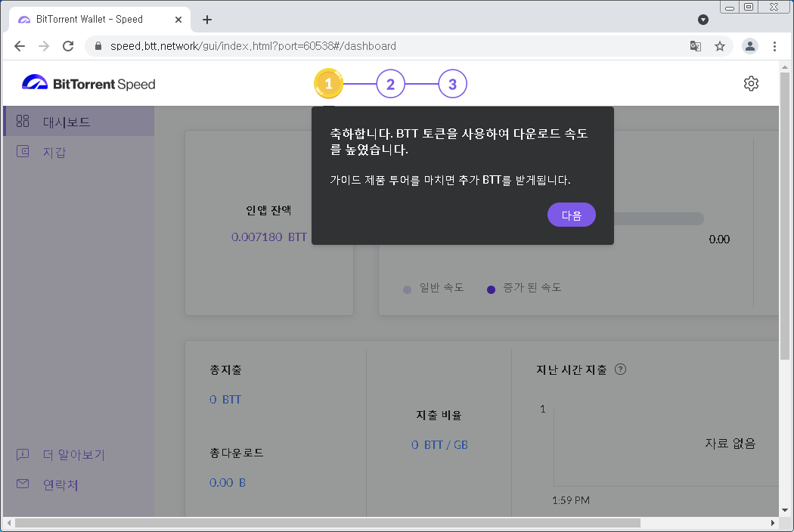Click the 총지출 label

(226, 370)
